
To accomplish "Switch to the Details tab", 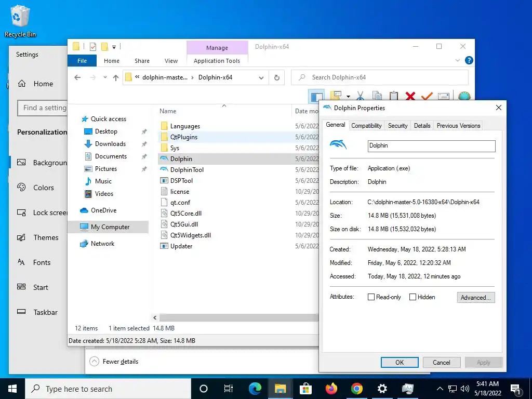I will tap(422, 126).
